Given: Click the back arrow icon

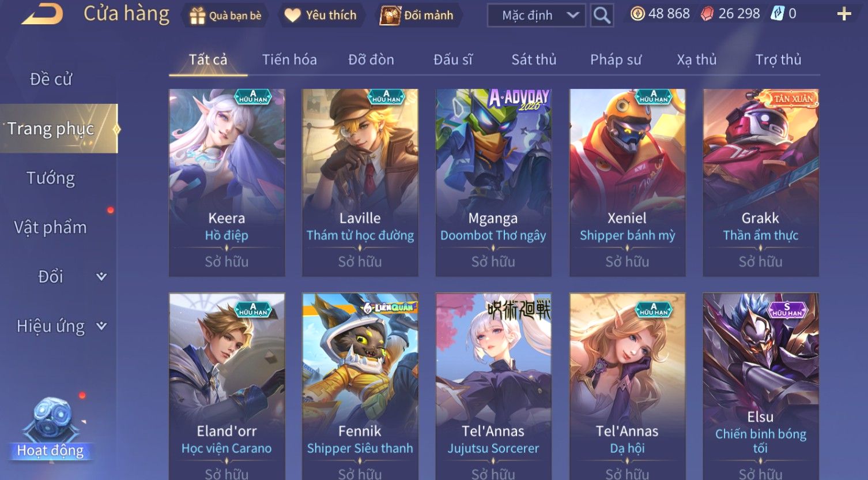Looking at the screenshot, I should point(41,14).
